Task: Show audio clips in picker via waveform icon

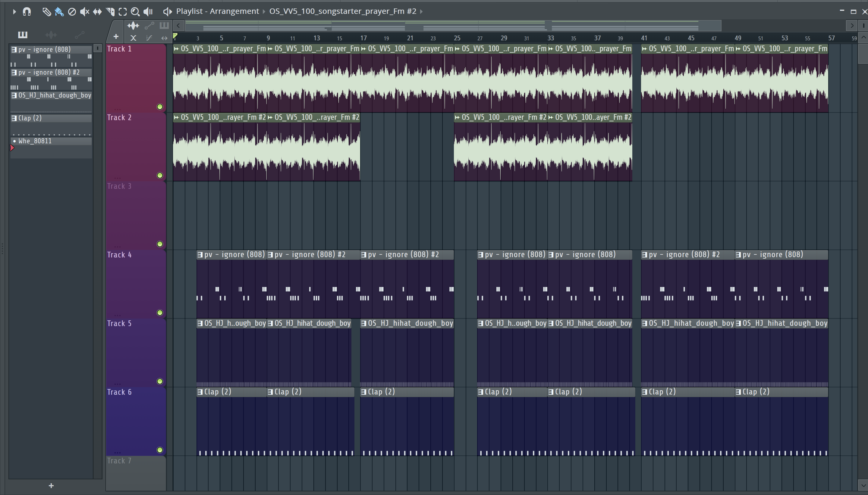Action: click(51, 34)
